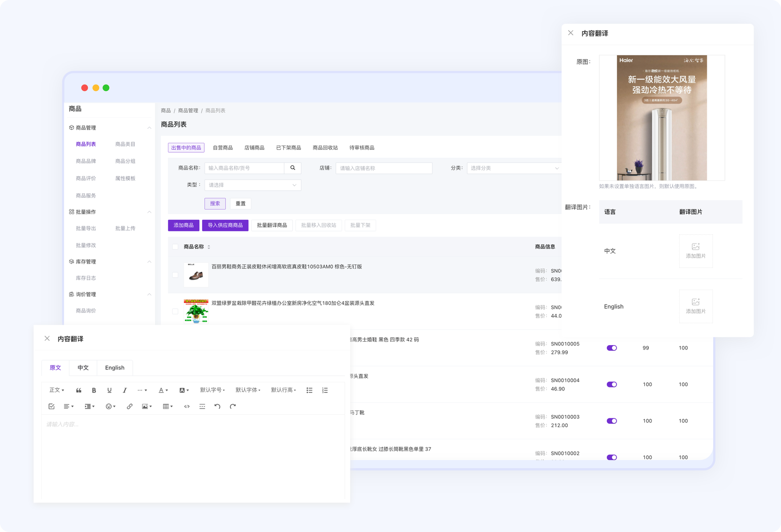Image resolution: width=781 pixels, height=532 pixels.
Task: Apply underline formatting in the editor
Action: pos(109,390)
